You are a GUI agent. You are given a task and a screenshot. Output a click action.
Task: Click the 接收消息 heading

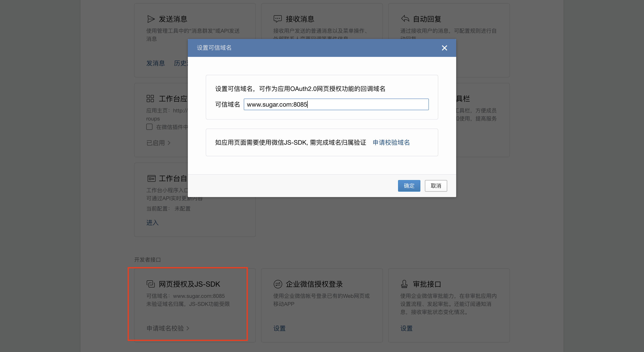click(x=300, y=19)
